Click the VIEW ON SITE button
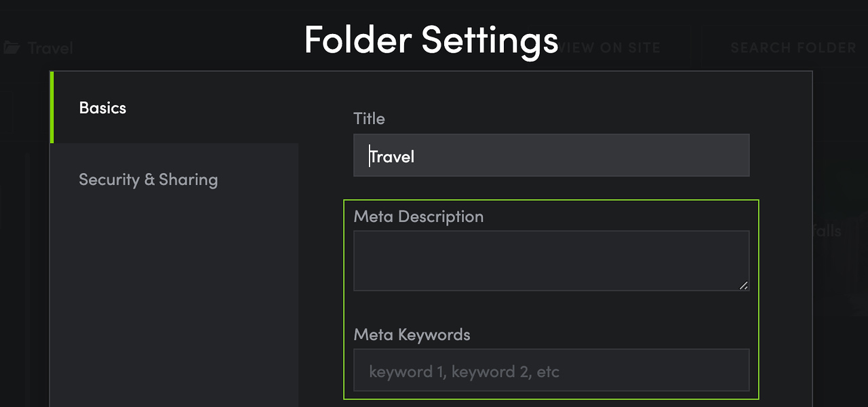This screenshot has height=407, width=868. 608,48
